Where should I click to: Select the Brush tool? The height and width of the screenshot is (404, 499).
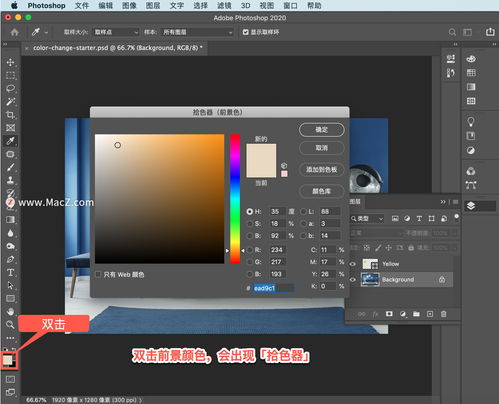click(10, 167)
